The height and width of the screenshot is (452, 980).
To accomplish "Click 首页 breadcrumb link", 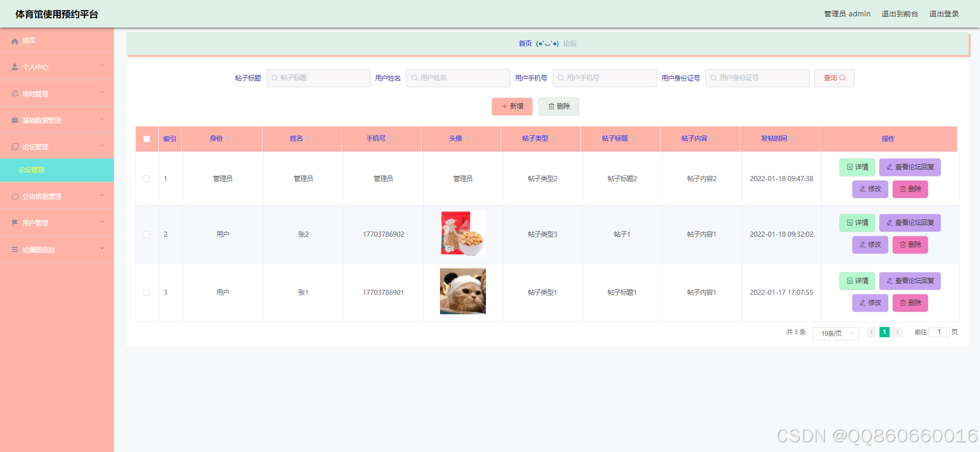I will click(x=525, y=44).
